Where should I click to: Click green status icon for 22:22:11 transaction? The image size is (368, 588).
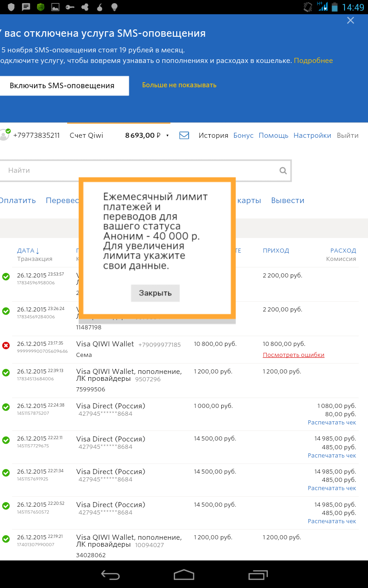coord(6,440)
